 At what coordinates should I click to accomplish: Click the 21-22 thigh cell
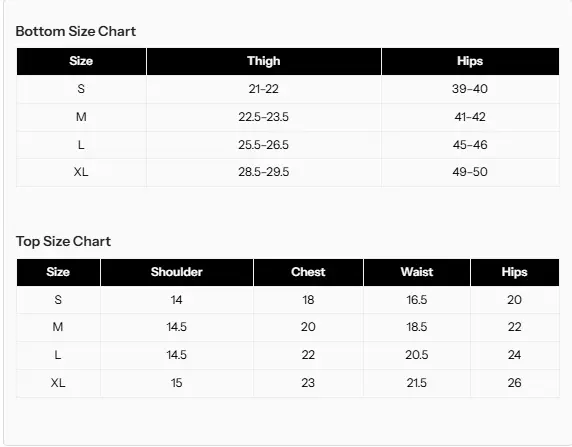point(264,89)
